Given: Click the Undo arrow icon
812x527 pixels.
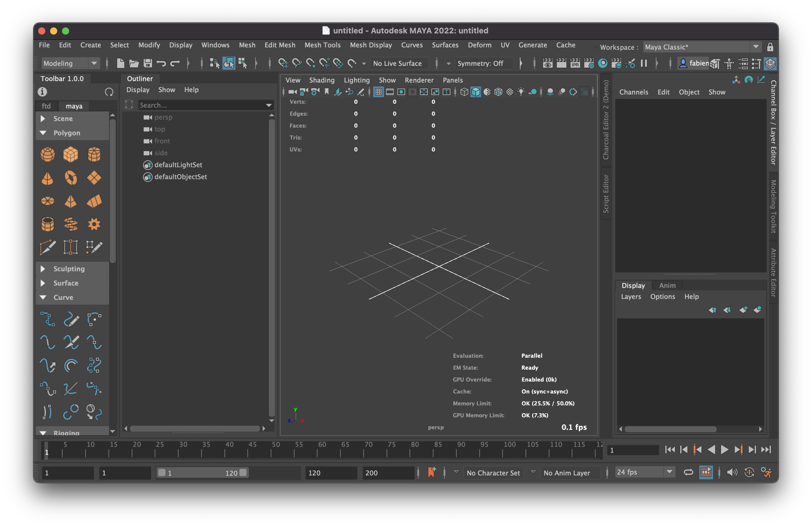Looking at the screenshot, I should click(161, 63).
